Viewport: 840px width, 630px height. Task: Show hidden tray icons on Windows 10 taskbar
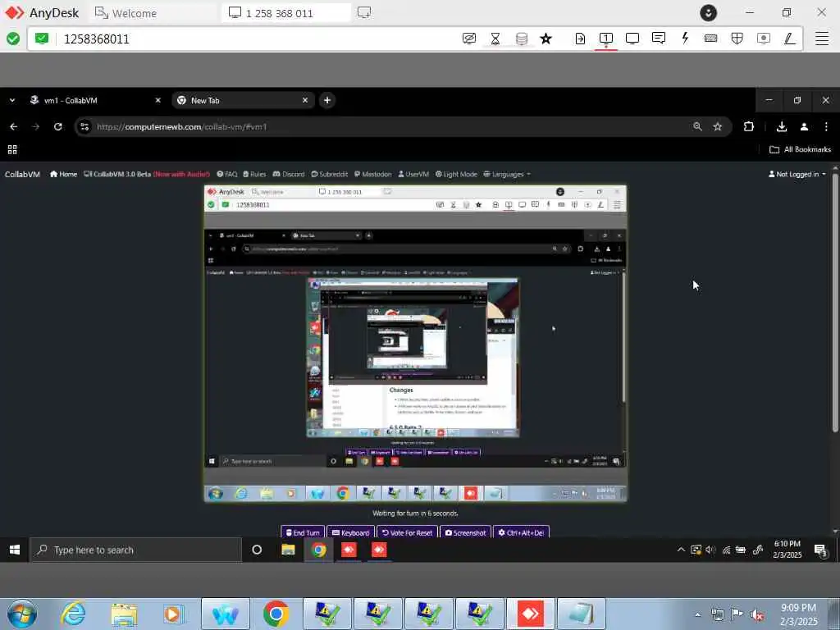point(681,550)
